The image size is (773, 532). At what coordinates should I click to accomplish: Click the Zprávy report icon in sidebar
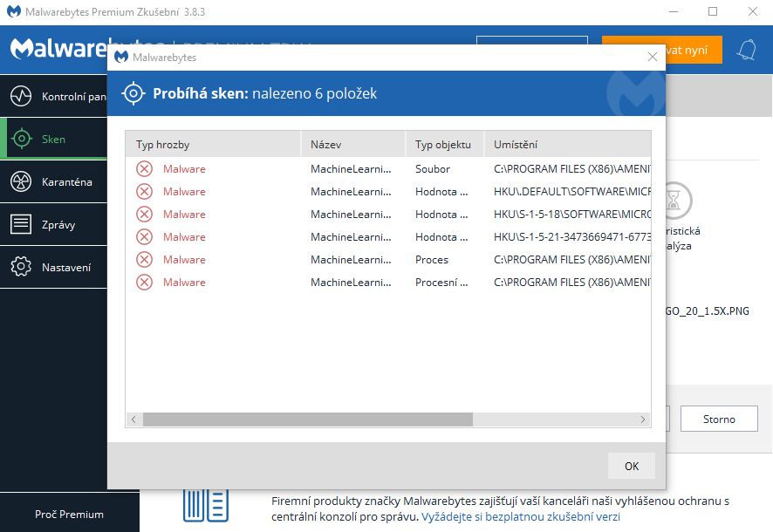pyautogui.click(x=21, y=224)
